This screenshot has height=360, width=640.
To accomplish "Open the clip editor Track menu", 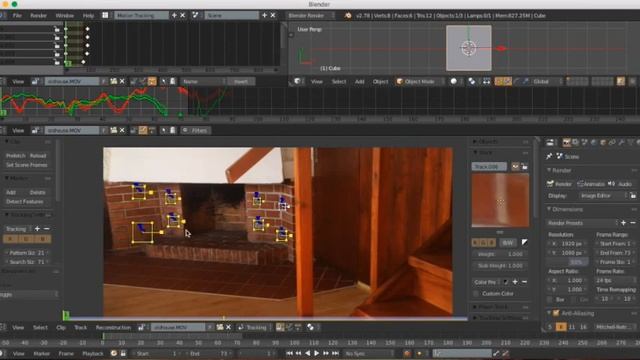I will 80,327.
